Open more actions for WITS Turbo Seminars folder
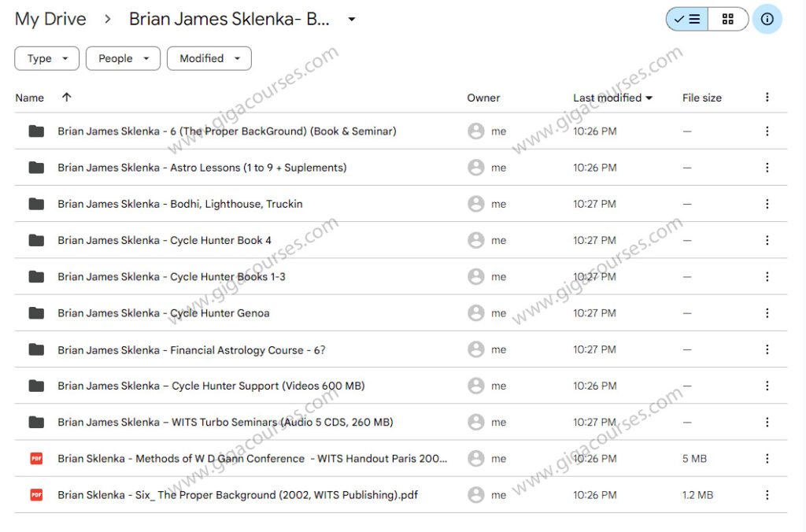 [x=767, y=422]
